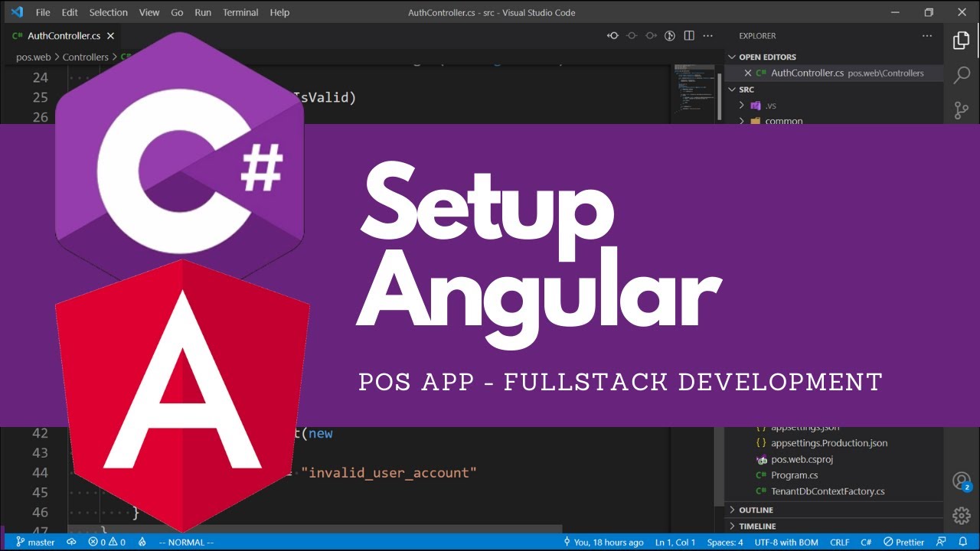Change line ending via CRLF
Image resolution: width=980 pixels, height=551 pixels.
click(839, 542)
